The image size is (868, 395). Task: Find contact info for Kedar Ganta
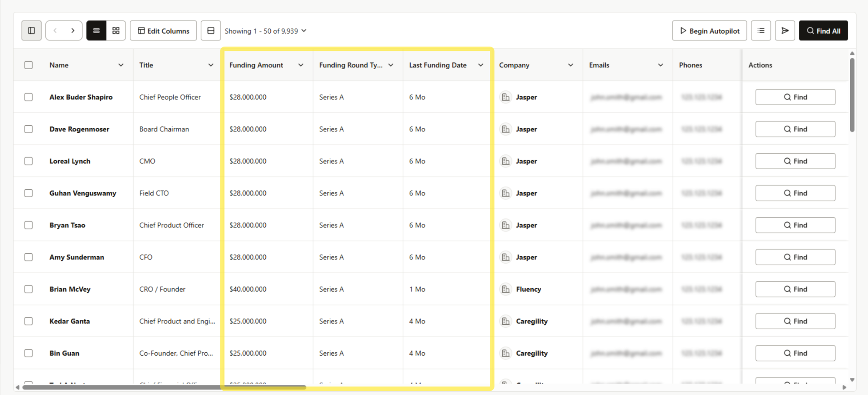tap(795, 321)
